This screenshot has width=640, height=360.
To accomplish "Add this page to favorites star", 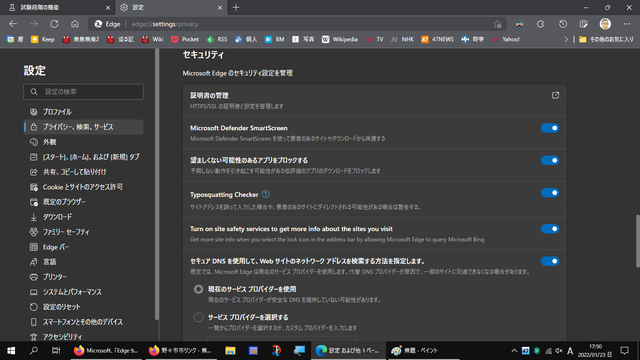I will click(x=497, y=24).
